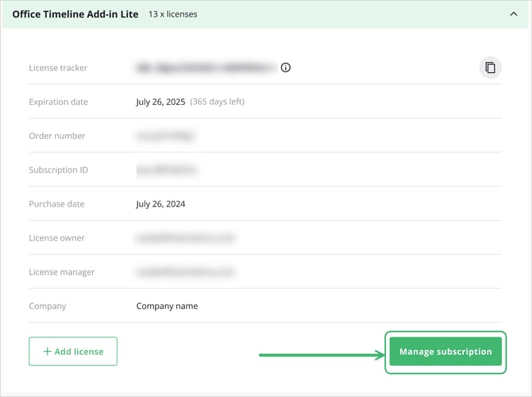Click the blurred license owner email
Screen dimensions: 532x397
pos(185,238)
